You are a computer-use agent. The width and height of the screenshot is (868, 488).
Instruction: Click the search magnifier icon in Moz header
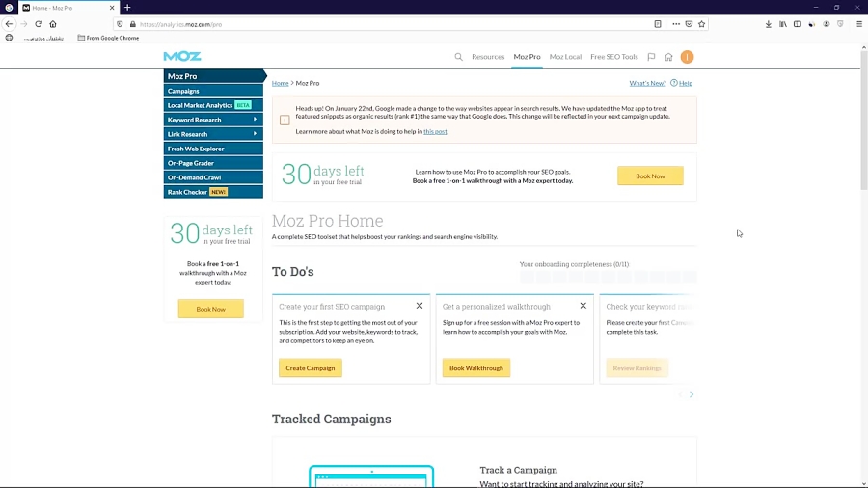pyautogui.click(x=458, y=57)
